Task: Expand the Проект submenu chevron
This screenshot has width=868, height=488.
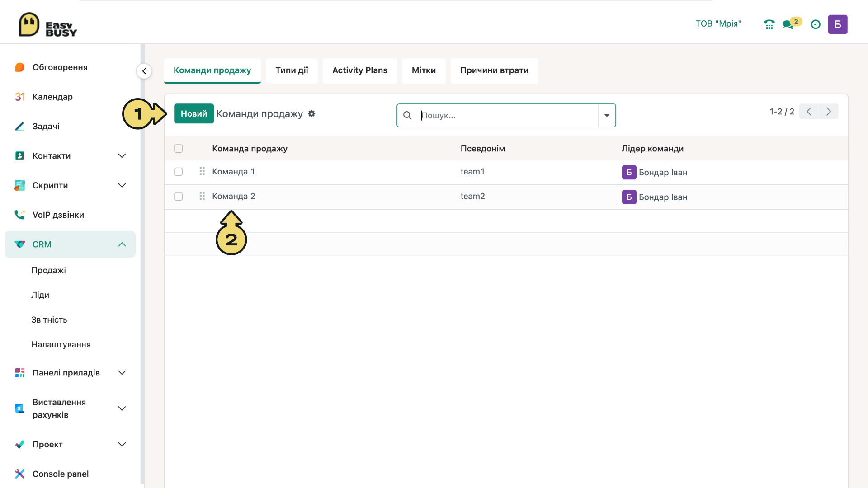Action: click(122, 444)
